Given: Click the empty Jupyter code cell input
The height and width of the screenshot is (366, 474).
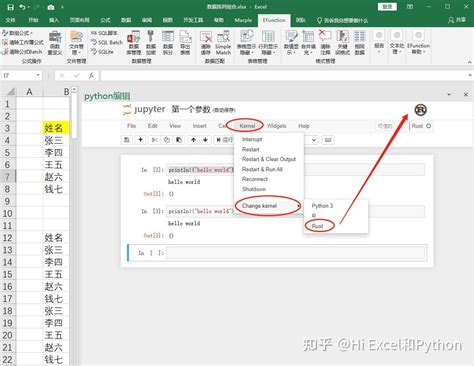Looking at the screenshot, I should pyautogui.click(x=296, y=253).
